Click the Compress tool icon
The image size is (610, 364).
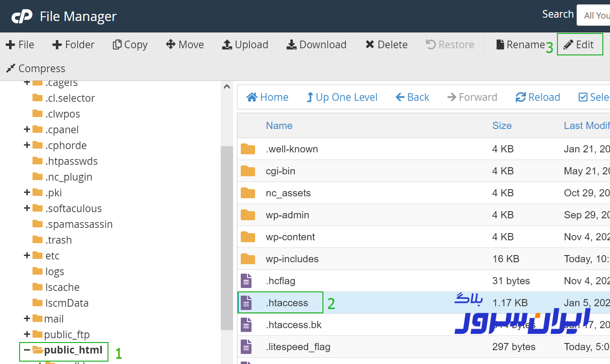tap(11, 69)
